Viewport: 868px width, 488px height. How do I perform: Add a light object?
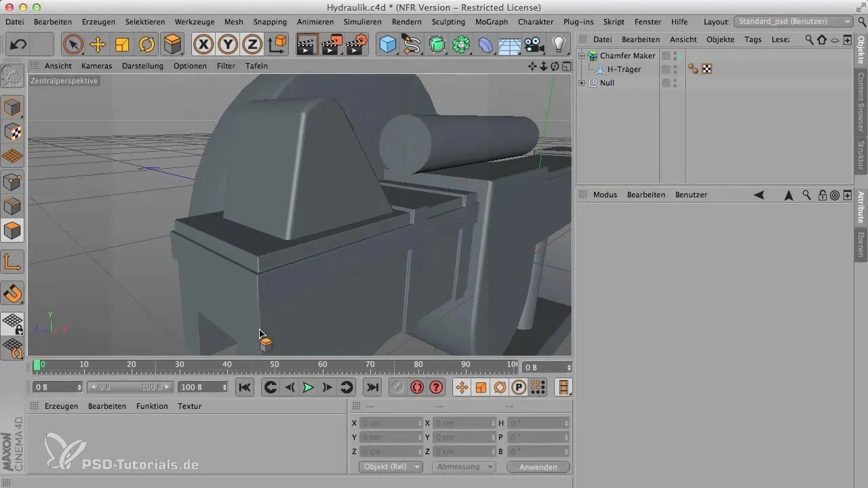[559, 45]
